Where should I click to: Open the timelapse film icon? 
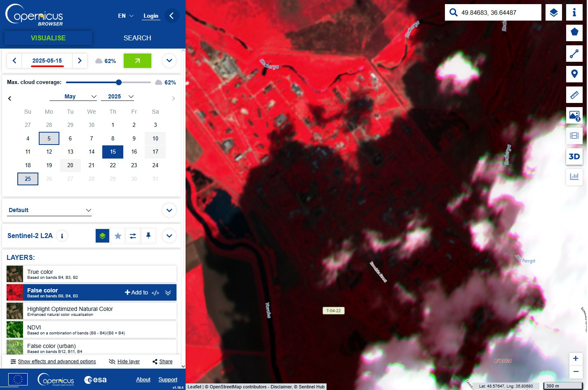point(574,135)
